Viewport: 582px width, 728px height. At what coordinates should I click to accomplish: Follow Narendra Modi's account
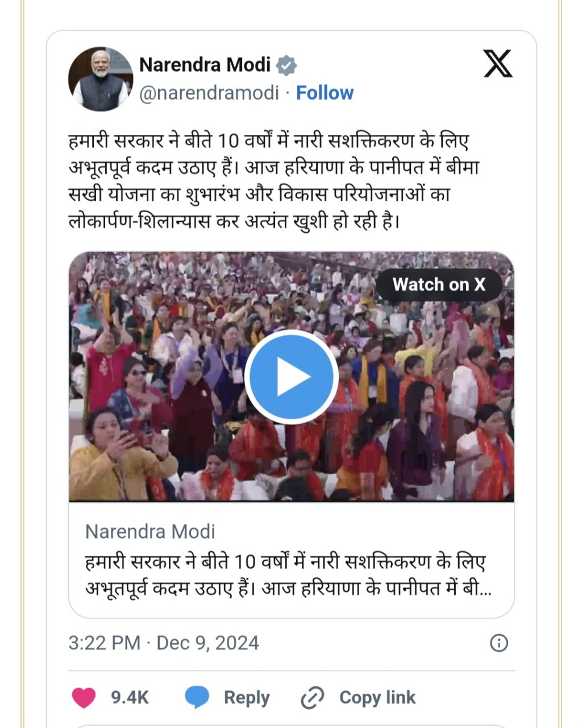tap(325, 93)
